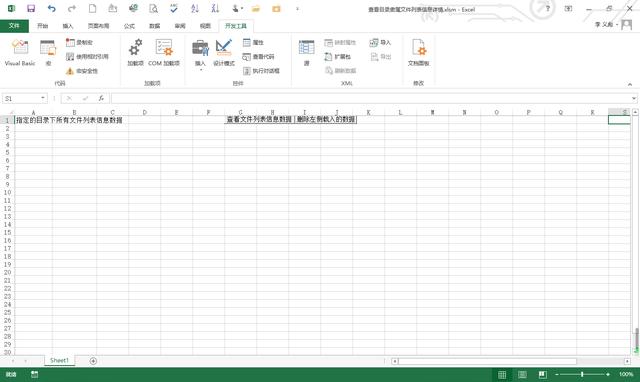
Task: Switch to Home (开始) tab
Action: (x=42, y=26)
